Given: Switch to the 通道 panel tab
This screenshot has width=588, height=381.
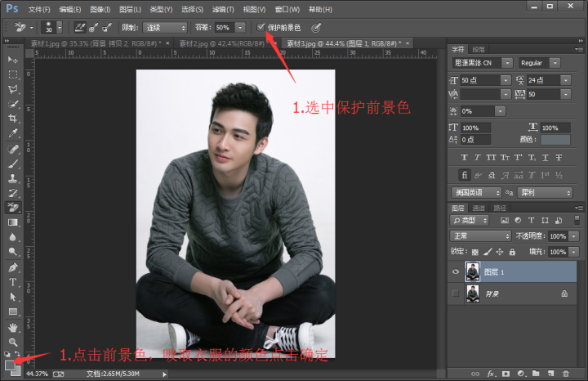Looking at the screenshot, I should (x=480, y=208).
